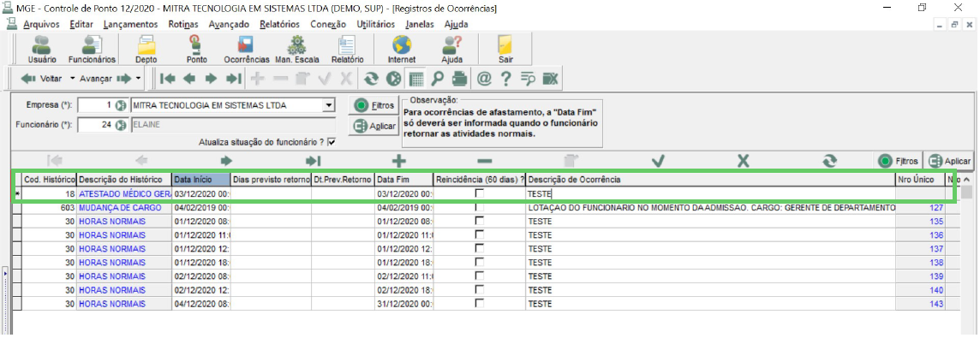Toggle Reincidência checkbox for Nro Único 140
This screenshot has height=338, width=980.
click(x=480, y=290)
